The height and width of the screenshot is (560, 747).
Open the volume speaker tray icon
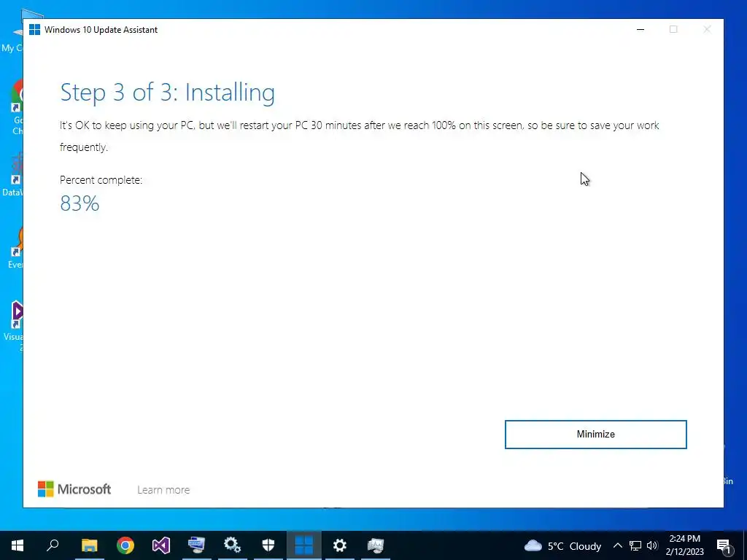[652, 545]
